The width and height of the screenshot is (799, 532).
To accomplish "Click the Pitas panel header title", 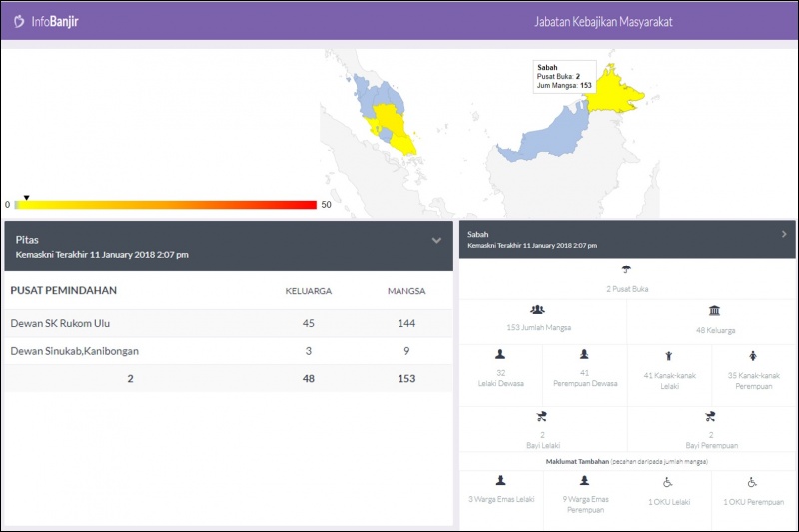I will click(27, 240).
